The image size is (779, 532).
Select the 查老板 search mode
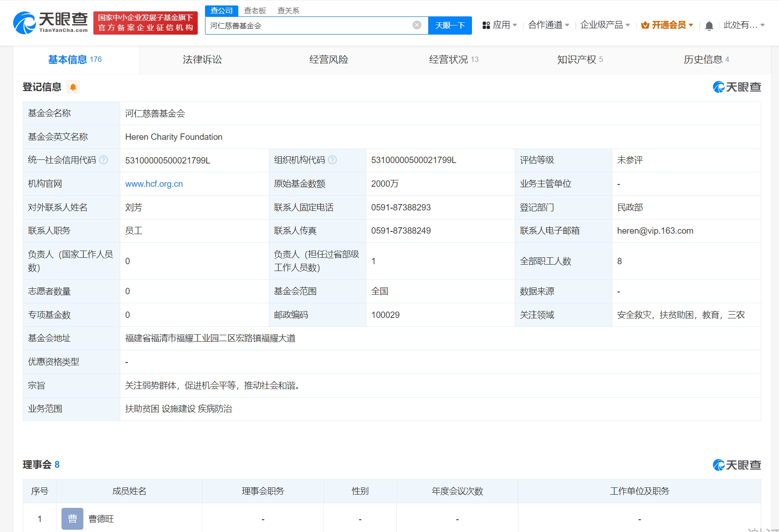pyautogui.click(x=255, y=10)
